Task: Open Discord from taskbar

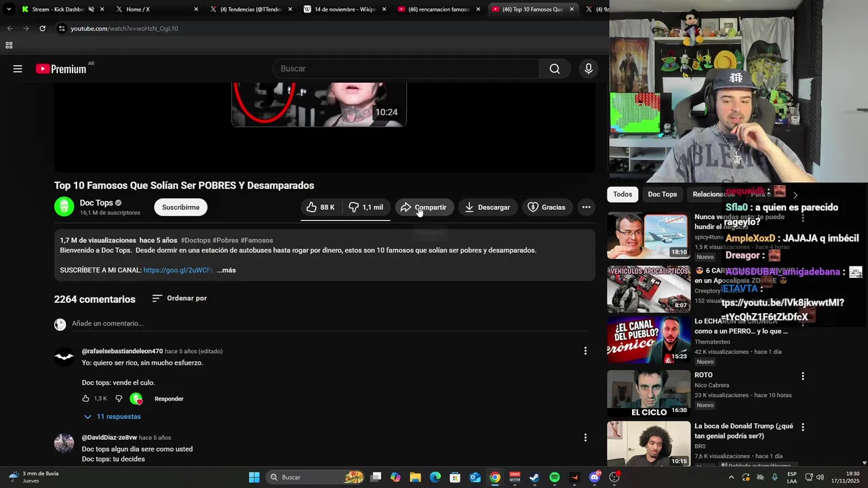Action: tap(595, 477)
